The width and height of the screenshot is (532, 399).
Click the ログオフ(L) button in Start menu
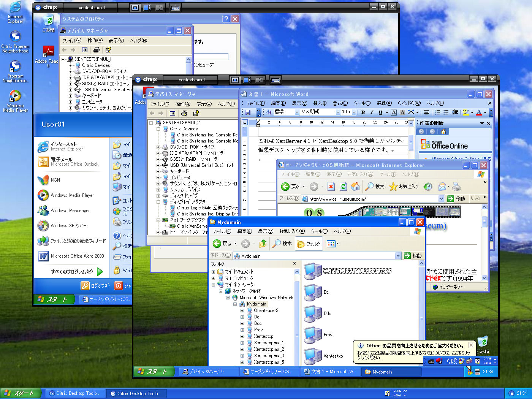(x=95, y=286)
